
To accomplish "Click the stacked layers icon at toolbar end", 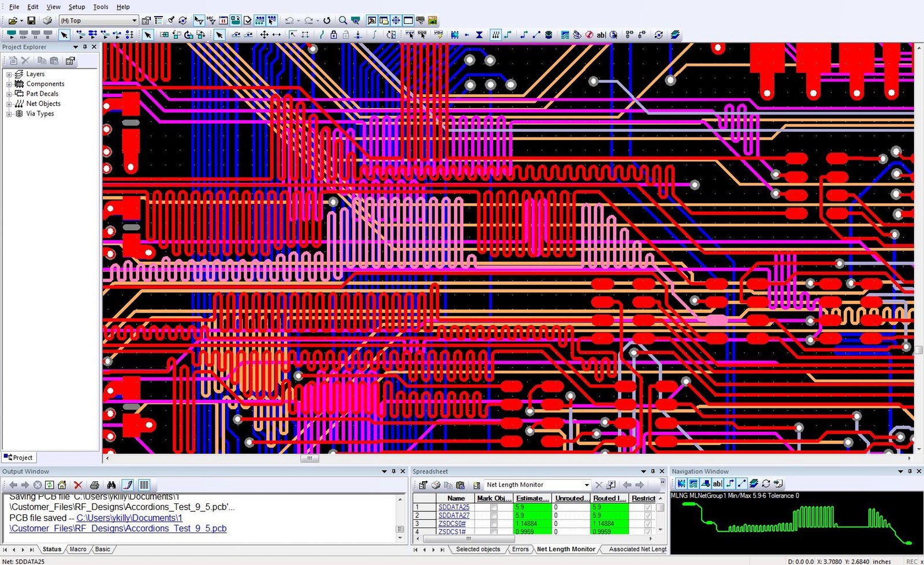I will pos(675,35).
